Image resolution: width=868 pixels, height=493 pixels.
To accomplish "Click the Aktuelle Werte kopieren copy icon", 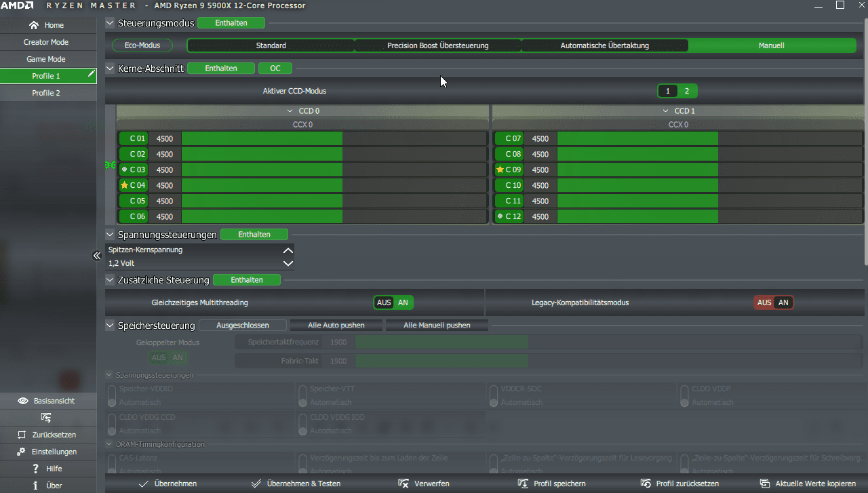I will click(765, 484).
